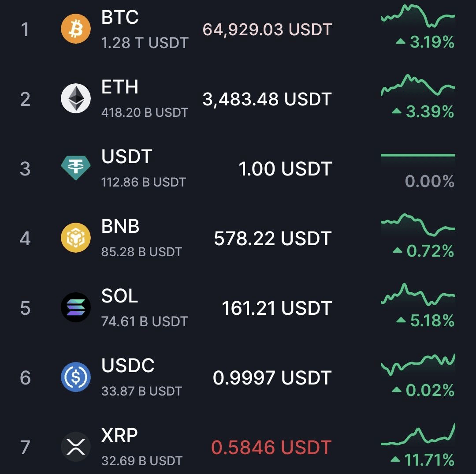Viewport: 476px width, 474px height.
Task: Open BTC price 64,929.03 USDT
Action: point(267,30)
